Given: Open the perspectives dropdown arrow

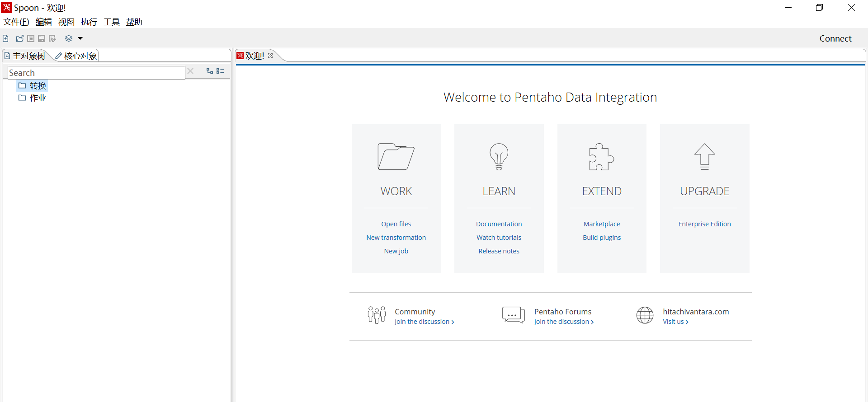Looking at the screenshot, I should click(80, 38).
